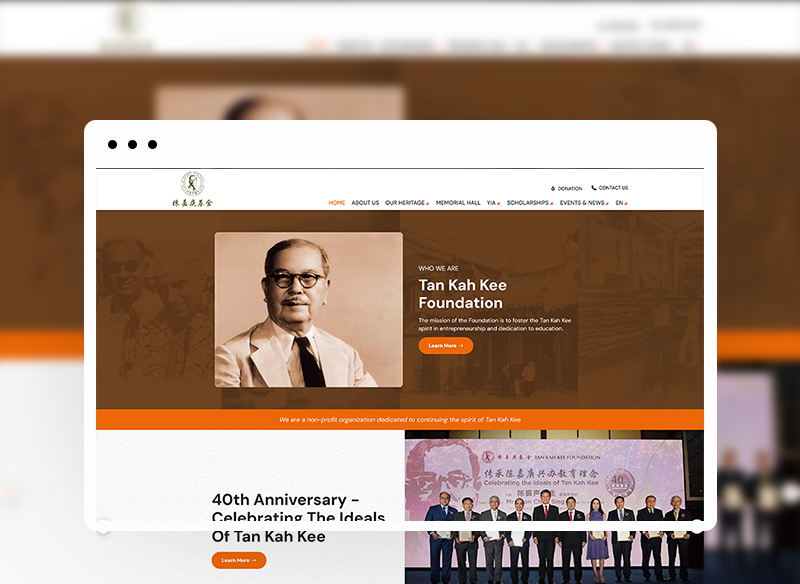The height and width of the screenshot is (584, 800).
Task: Click the 40th Anniversary heading text
Action: pyautogui.click(x=298, y=518)
